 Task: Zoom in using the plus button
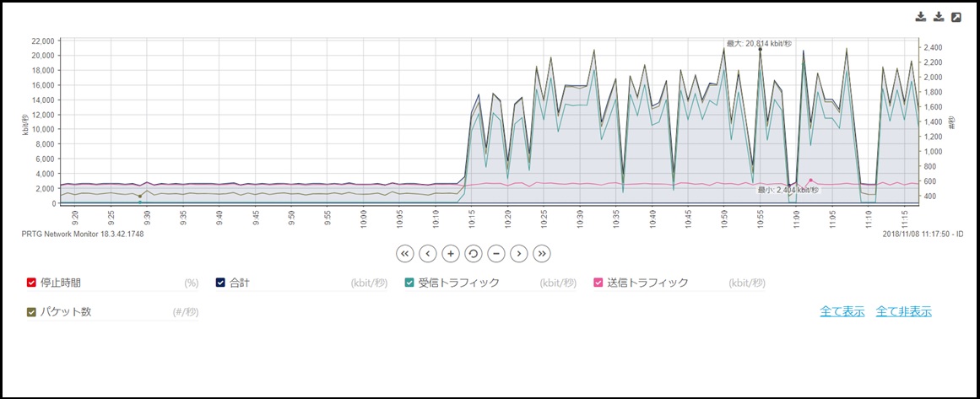[451, 254]
